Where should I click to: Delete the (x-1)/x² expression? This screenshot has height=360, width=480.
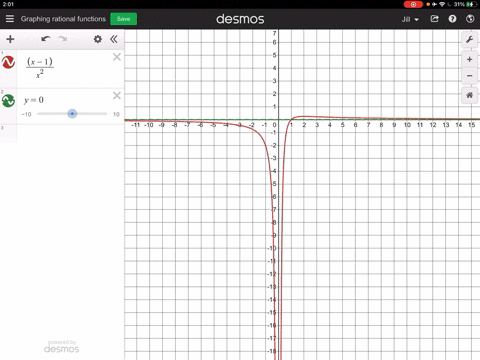coord(117,57)
